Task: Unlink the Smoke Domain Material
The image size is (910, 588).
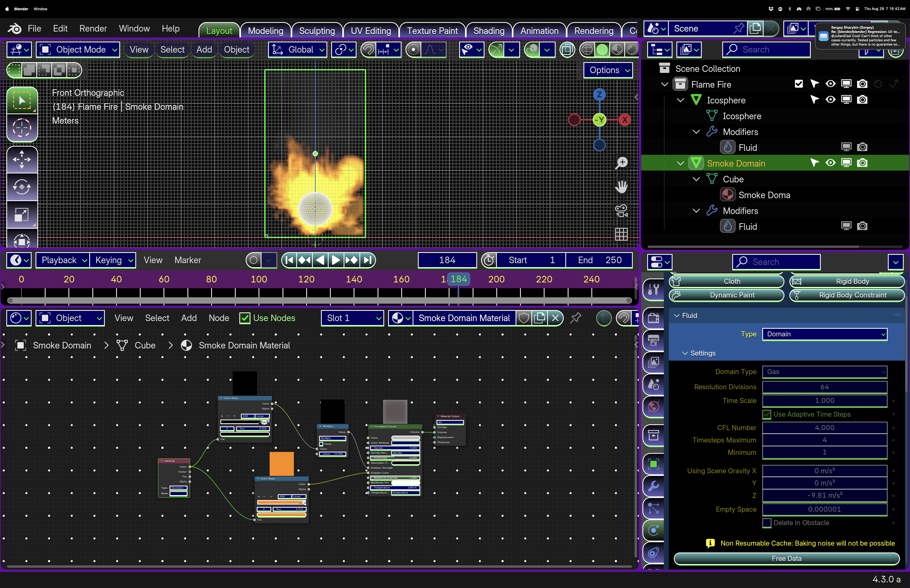Action: (555, 318)
